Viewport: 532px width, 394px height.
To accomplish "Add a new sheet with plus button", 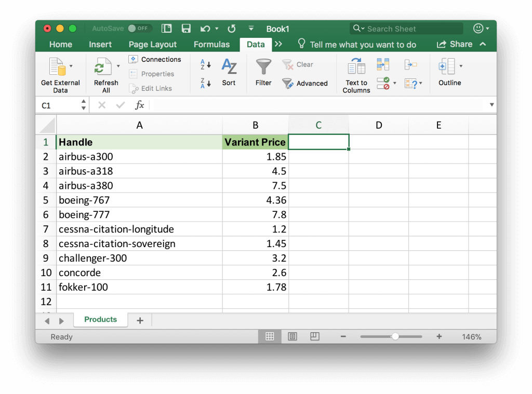I will click(140, 321).
